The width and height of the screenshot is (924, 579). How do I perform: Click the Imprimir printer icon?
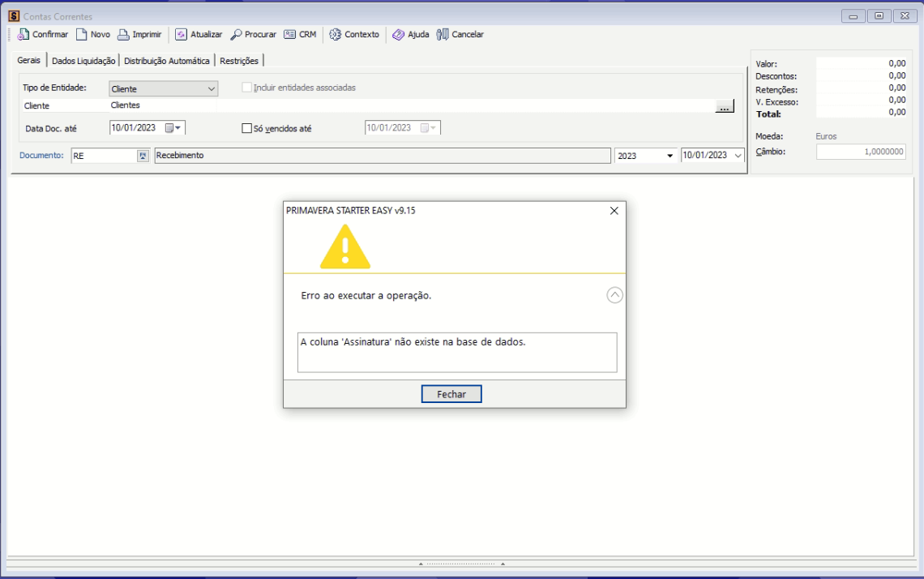click(x=123, y=35)
